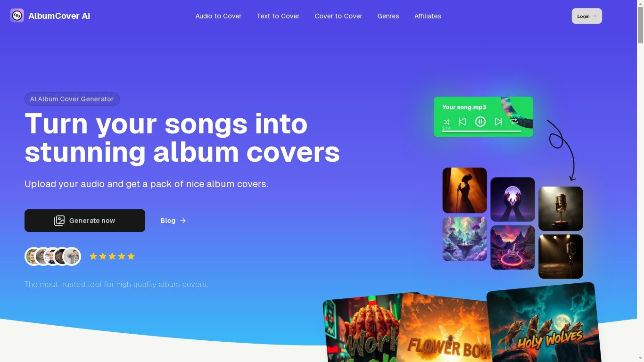Skip to previous track icon
Viewport: 644px width, 362px height.
click(x=462, y=122)
